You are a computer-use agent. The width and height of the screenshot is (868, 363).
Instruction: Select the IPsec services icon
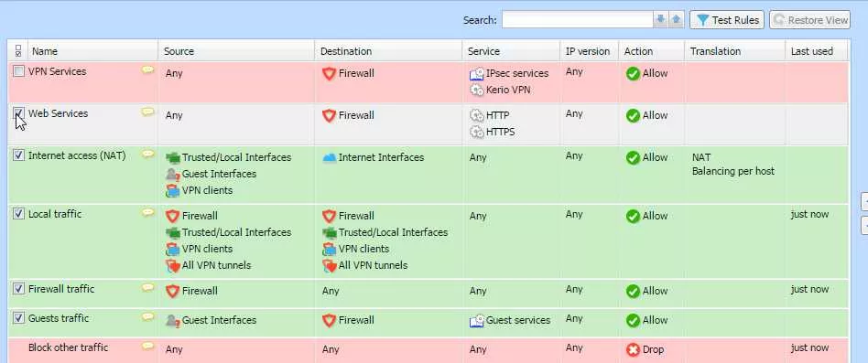tap(477, 73)
